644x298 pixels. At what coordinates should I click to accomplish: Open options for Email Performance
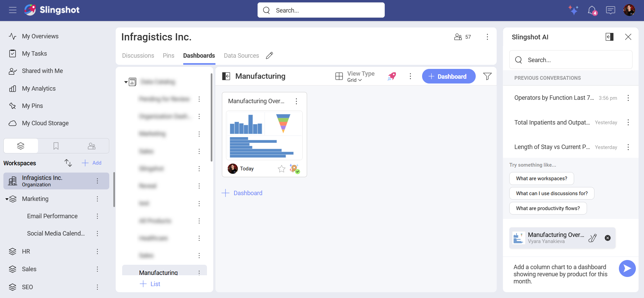coord(97,216)
